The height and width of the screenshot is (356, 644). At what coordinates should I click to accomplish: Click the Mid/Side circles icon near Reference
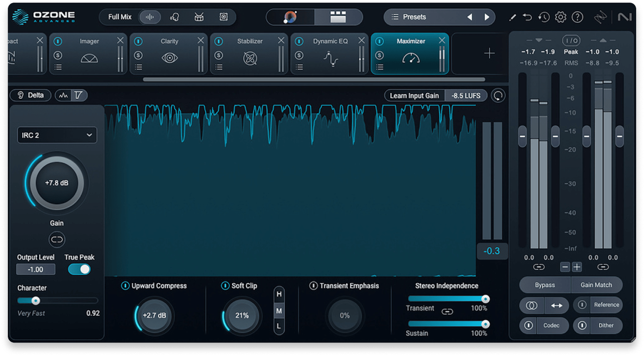[x=531, y=305]
